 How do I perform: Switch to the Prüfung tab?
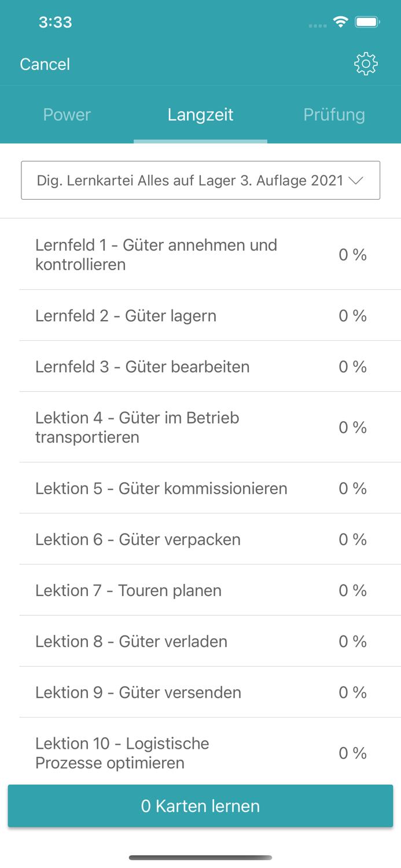click(x=334, y=115)
